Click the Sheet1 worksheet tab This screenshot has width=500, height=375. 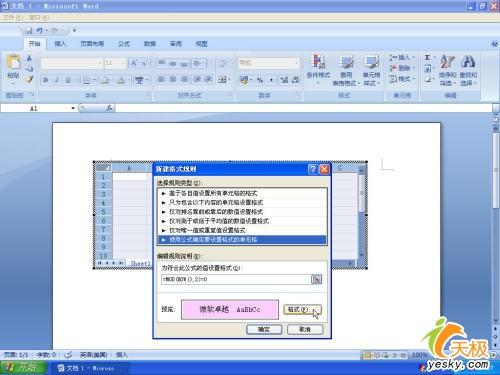tap(140, 263)
